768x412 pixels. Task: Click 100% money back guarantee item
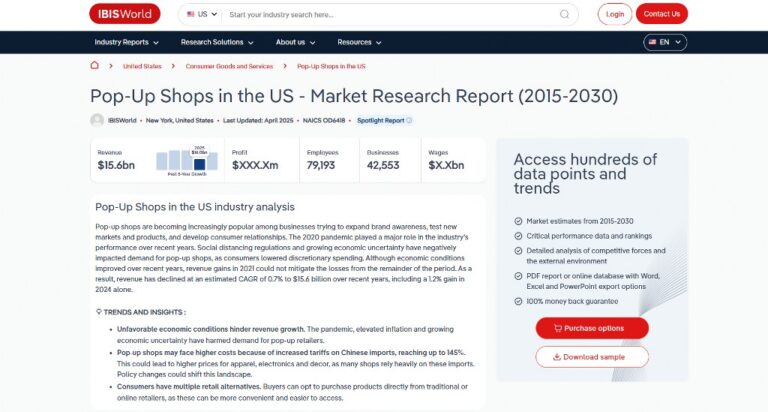click(572, 302)
